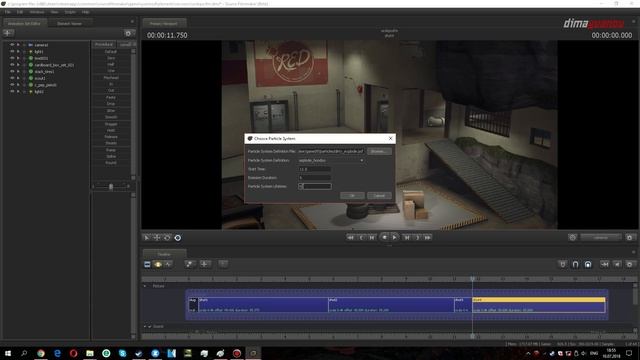Open the animation set editor gear settings

click(128, 33)
